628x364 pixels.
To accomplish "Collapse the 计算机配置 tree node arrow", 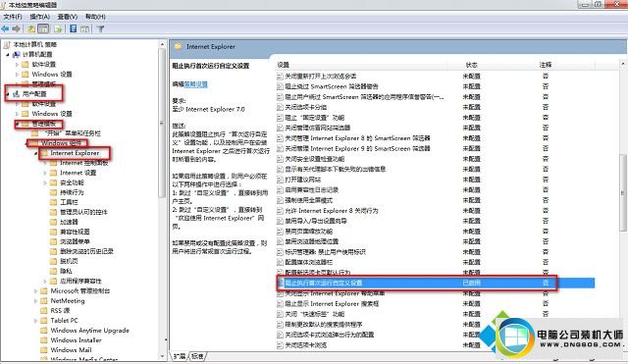I will tap(8, 55).
